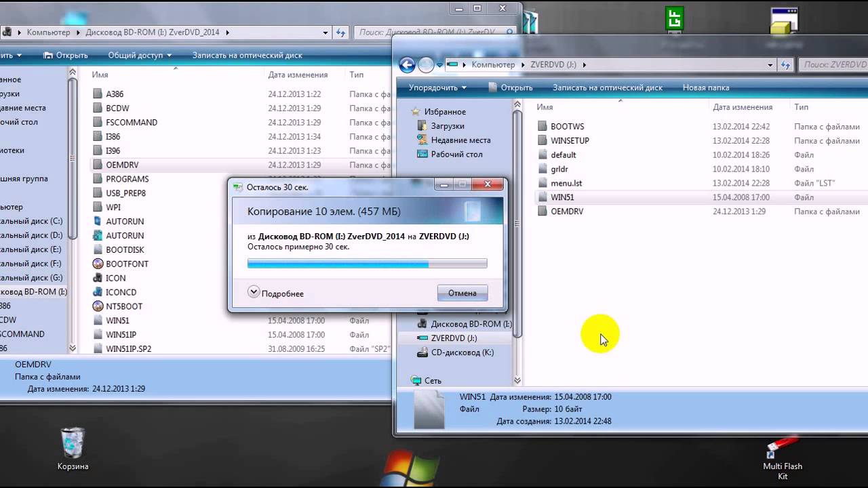Select the grldr file icon
Image resolution: width=868 pixels, height=488 pixels.
pyautogui.click(x=542, y=169)
